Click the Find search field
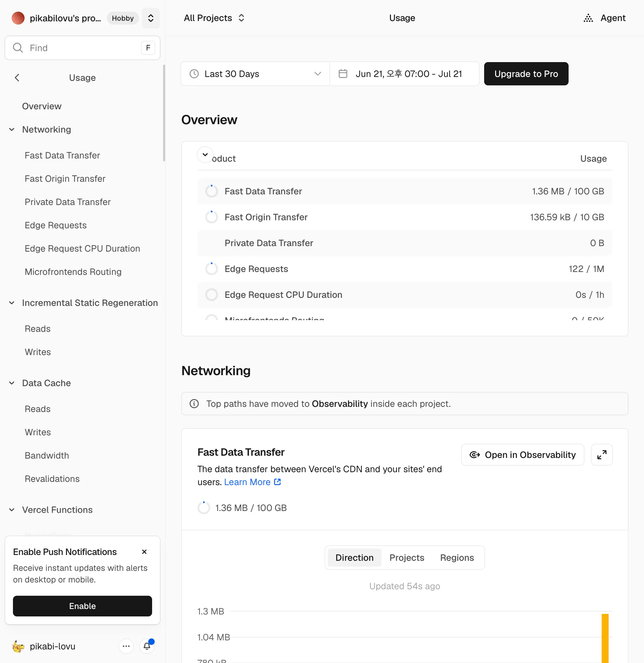This screenshot has width=644, height=663. 82,48
